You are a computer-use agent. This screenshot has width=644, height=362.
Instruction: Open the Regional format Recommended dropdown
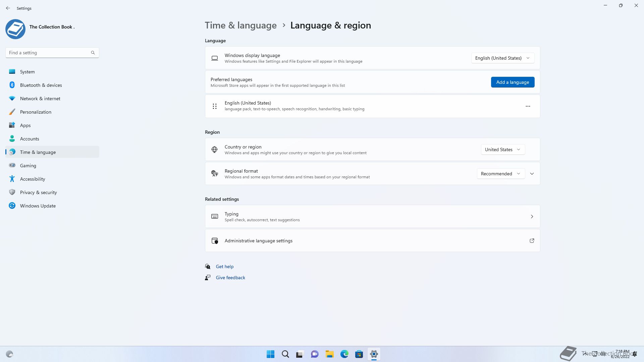click(500, 174)
